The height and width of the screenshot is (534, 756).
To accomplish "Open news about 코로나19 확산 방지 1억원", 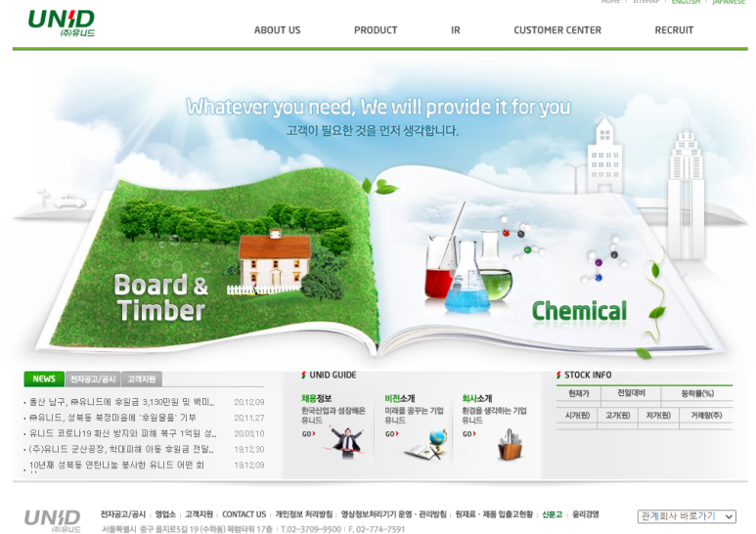I will 123,433.
